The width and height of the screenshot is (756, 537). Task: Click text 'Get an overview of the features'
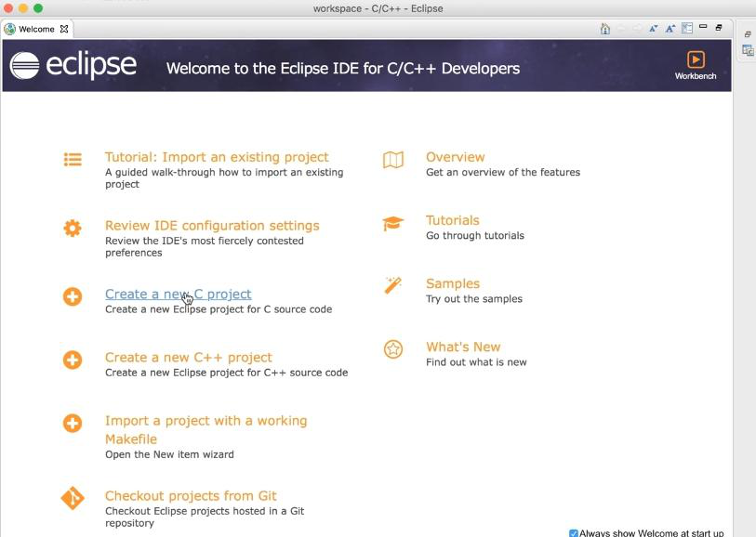pos(503,172)
